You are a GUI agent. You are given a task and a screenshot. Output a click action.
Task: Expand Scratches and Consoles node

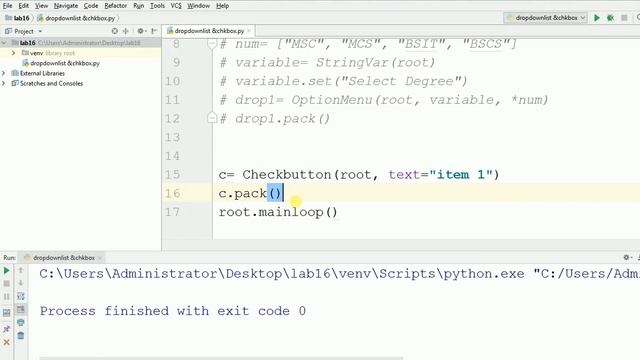pos(4,83)
